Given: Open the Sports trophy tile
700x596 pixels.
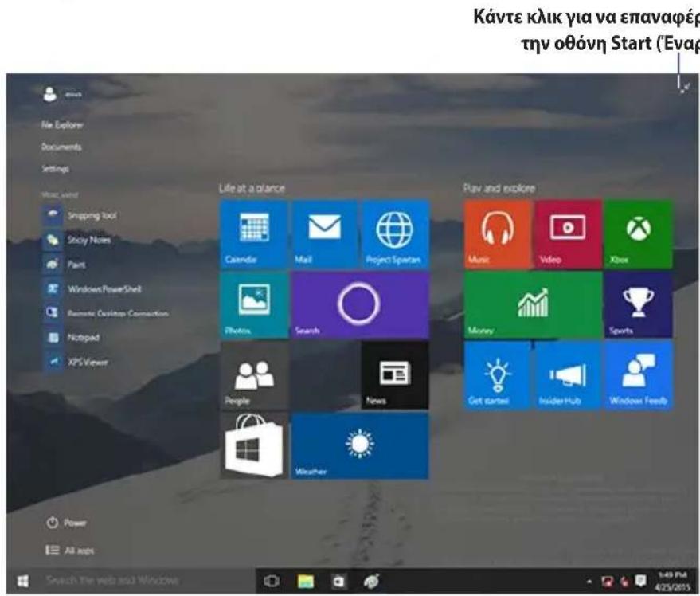Looking at the screenshot, I should 639,304.
